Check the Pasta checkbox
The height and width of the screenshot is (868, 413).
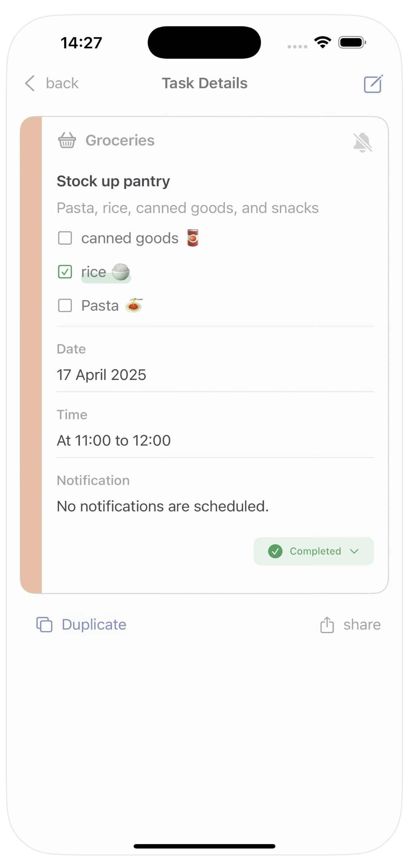[x=65, y=306]
